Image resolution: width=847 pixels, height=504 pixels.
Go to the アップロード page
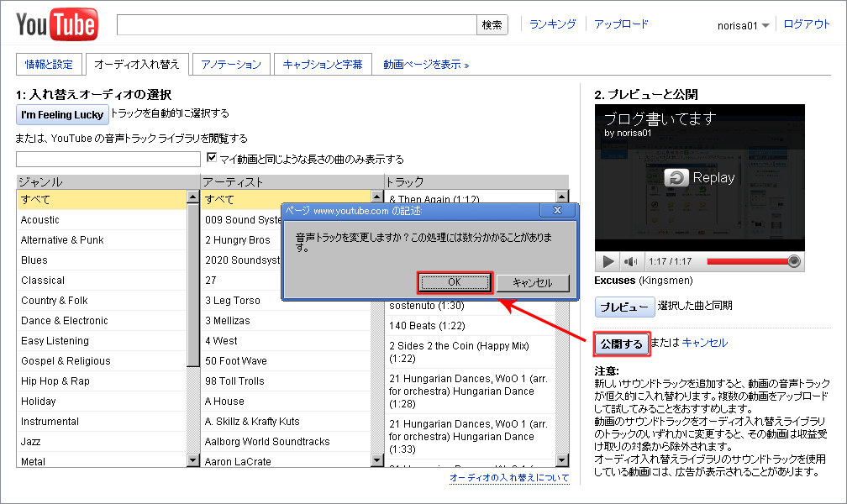coord(621,24)
